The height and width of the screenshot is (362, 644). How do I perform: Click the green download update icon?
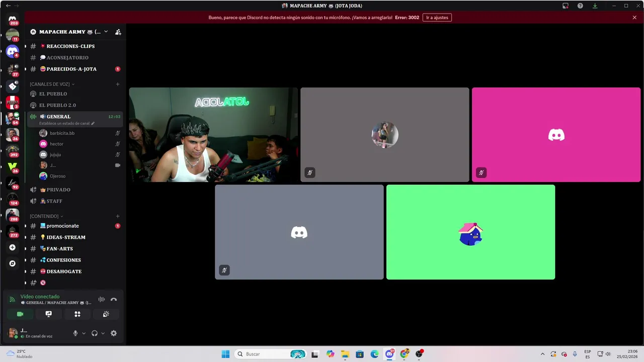(595, 6)
